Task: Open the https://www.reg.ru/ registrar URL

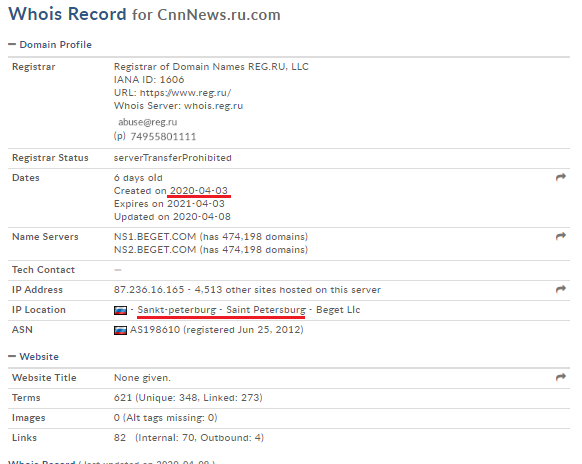Action: (x=185, y=93)
